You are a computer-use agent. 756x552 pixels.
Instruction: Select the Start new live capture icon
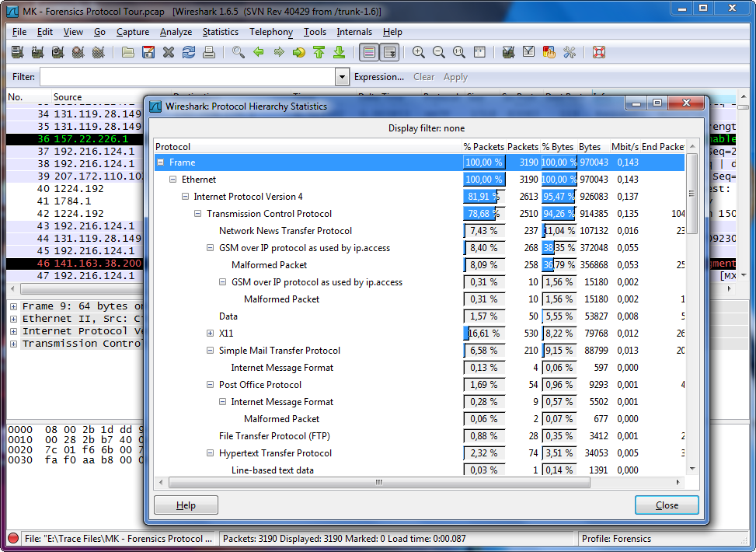tap(58, 52)
